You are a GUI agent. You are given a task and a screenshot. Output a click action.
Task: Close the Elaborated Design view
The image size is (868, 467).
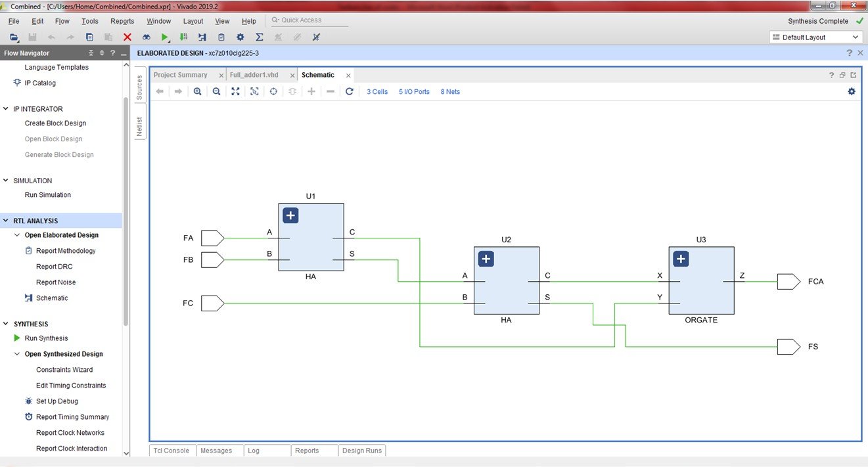(x=860, y=53)
